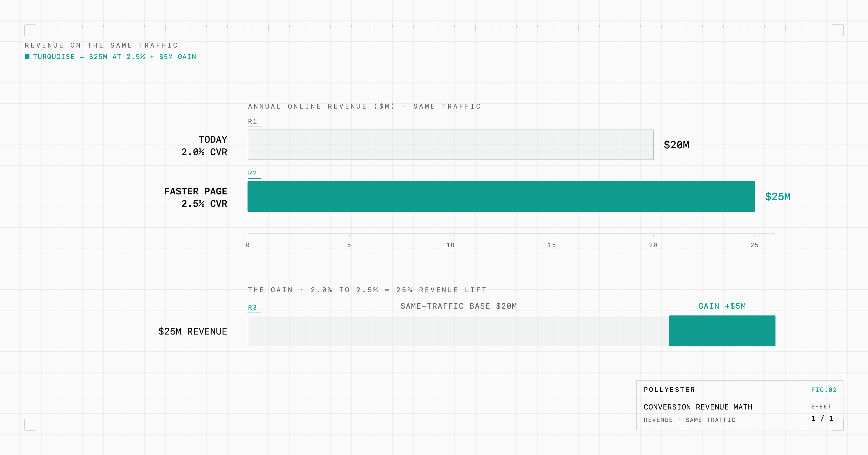This screenshot has width=868, height=455.
Task: Click the 'SAME-TRAFFIC BASE $20M' label
Action: (459, 306)
